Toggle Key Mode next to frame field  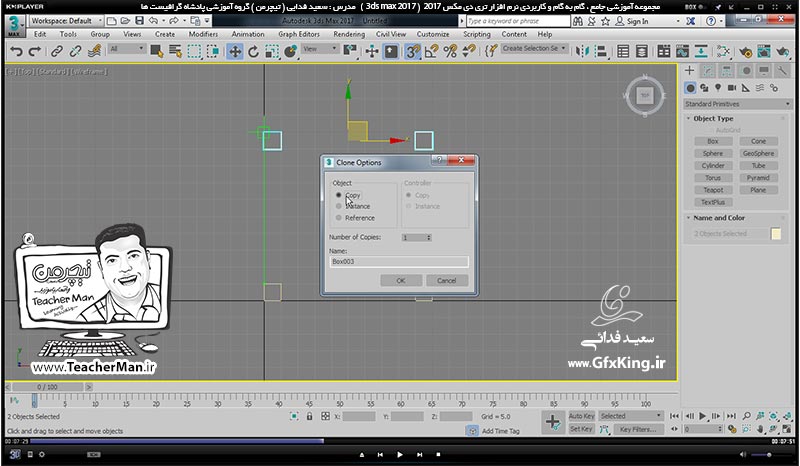pos(674,429)
